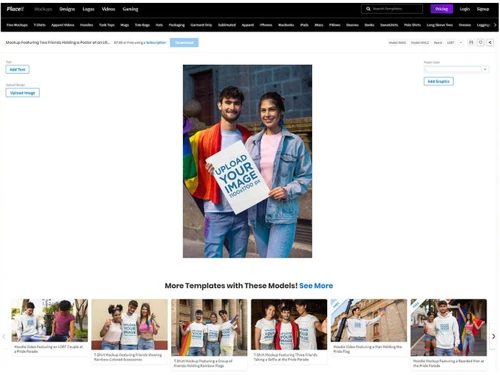Click the search magnifier icon
The image size is (500, 375).
368,9
